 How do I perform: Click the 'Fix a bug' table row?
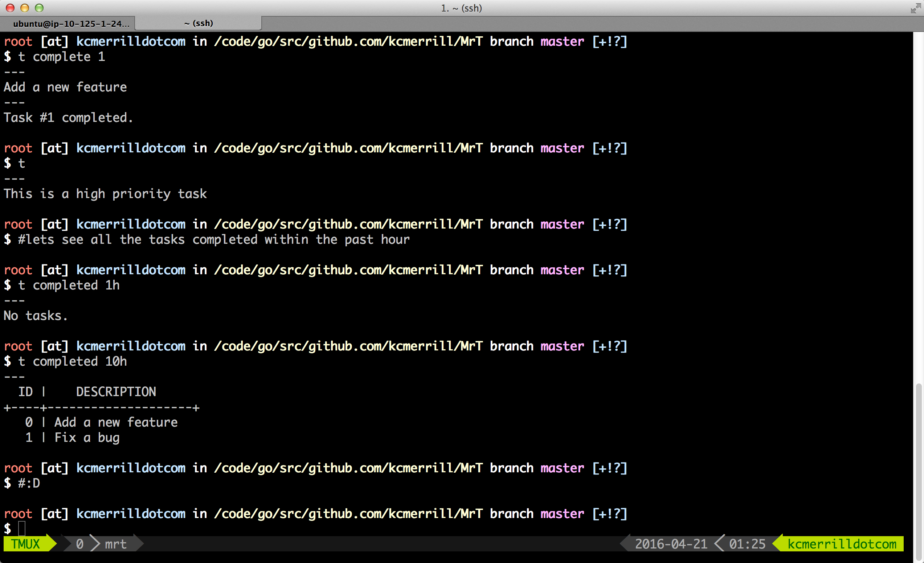[87, 437]
